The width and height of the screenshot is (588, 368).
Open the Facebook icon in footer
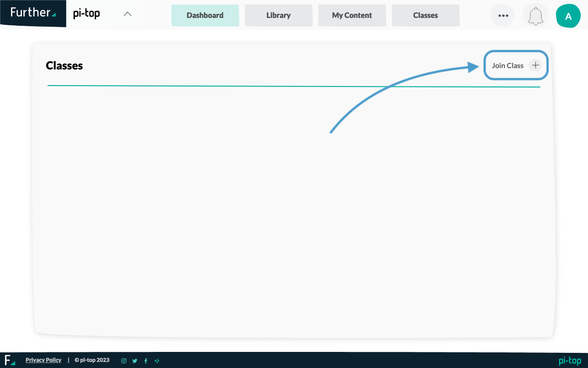pyautogui.click(x=146, y=361)
